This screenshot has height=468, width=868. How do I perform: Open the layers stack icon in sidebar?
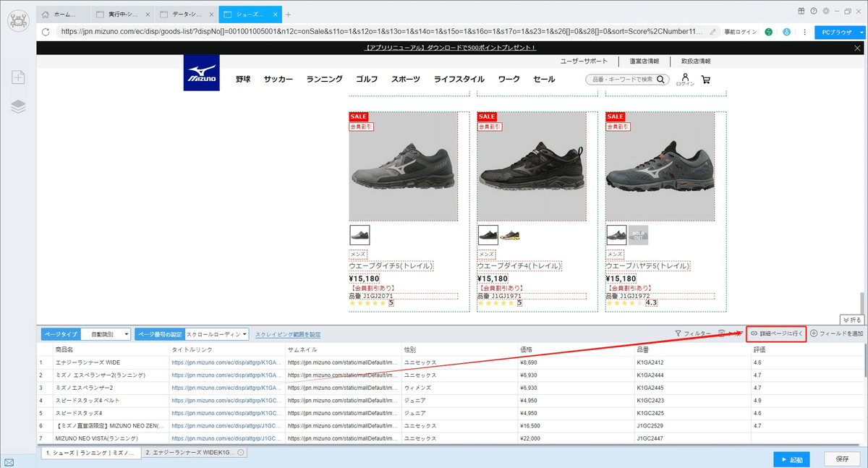[18, 107]
